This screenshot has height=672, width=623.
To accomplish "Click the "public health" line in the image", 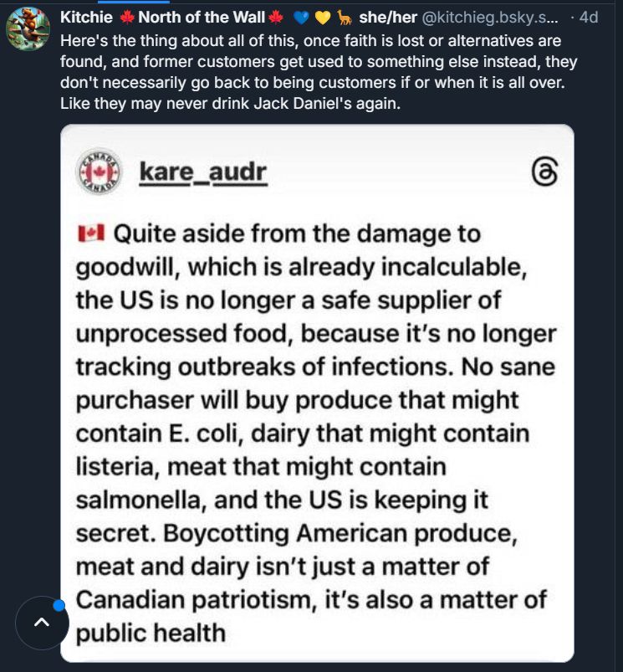I will (151, 634).
